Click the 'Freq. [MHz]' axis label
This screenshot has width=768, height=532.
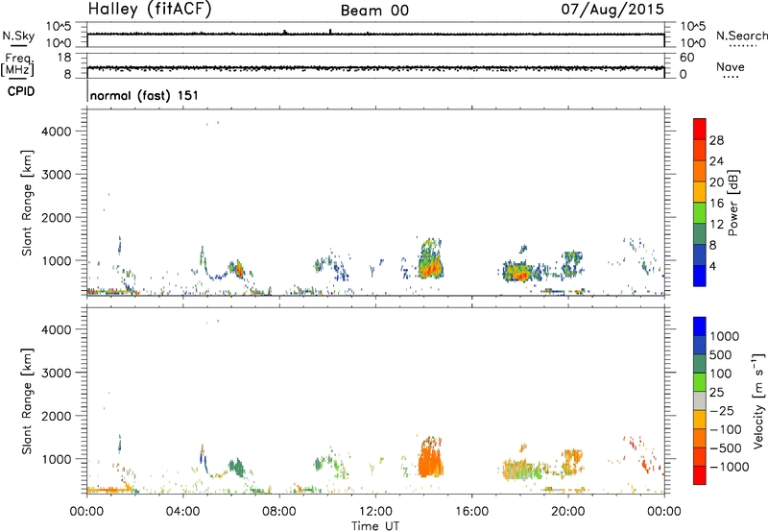[x=18, y=65]
